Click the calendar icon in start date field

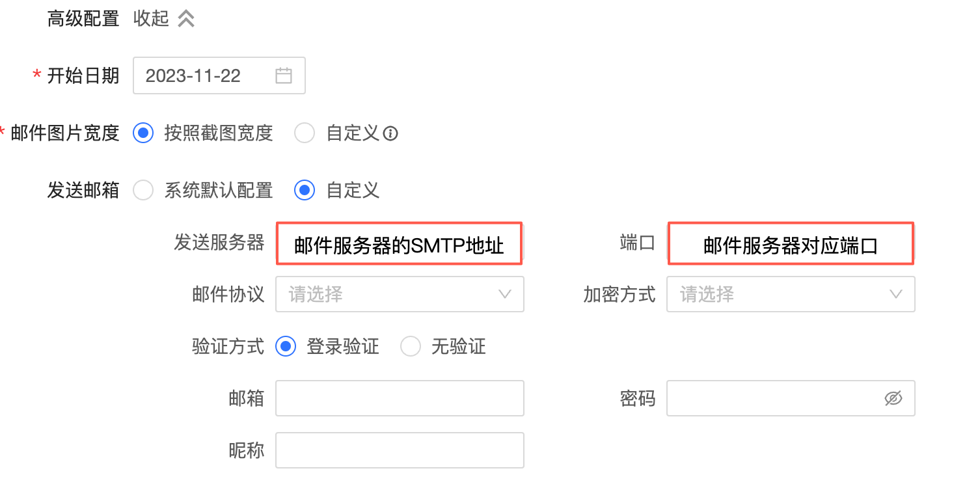pyautogui.click(x=283, y=75)
